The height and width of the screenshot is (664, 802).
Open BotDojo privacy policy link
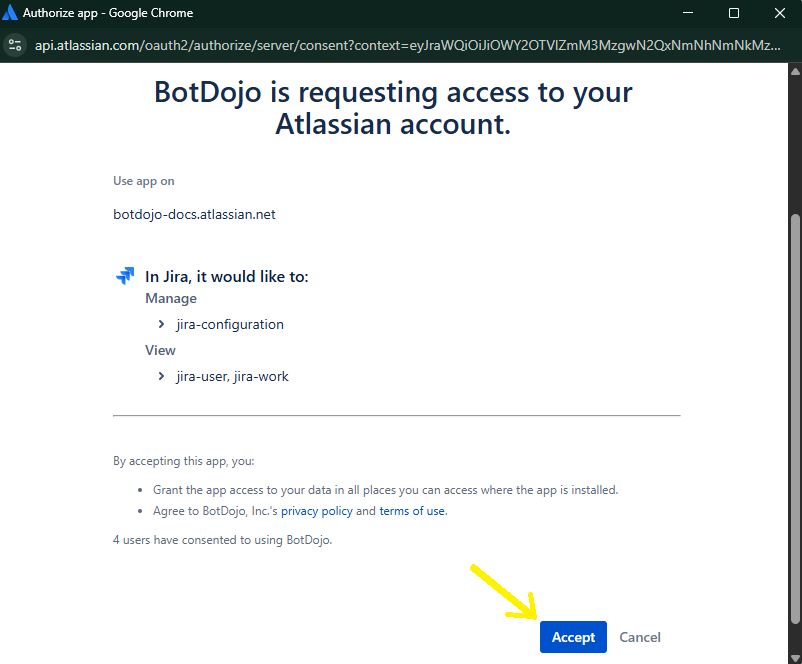coord(317,511)
